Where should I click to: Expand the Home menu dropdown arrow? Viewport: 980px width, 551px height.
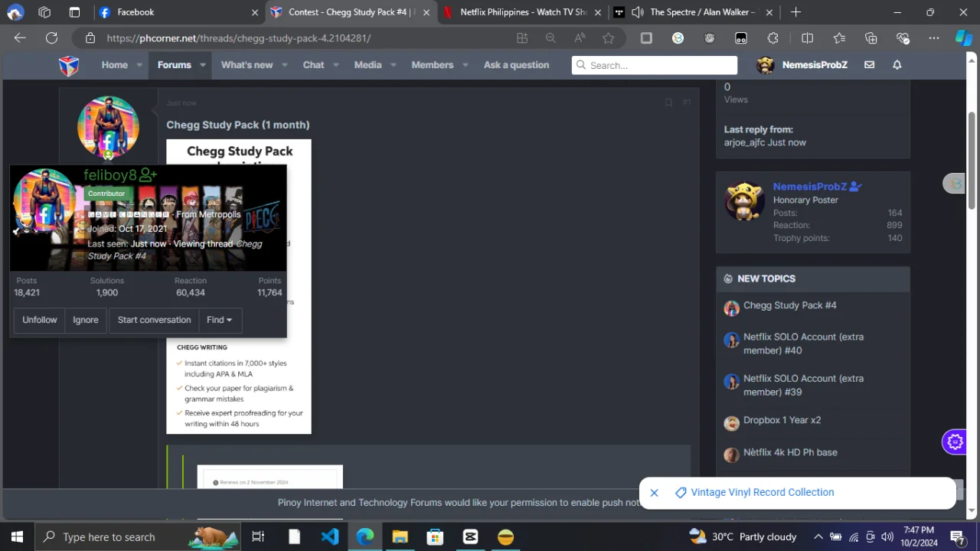[x=139, y=66]
